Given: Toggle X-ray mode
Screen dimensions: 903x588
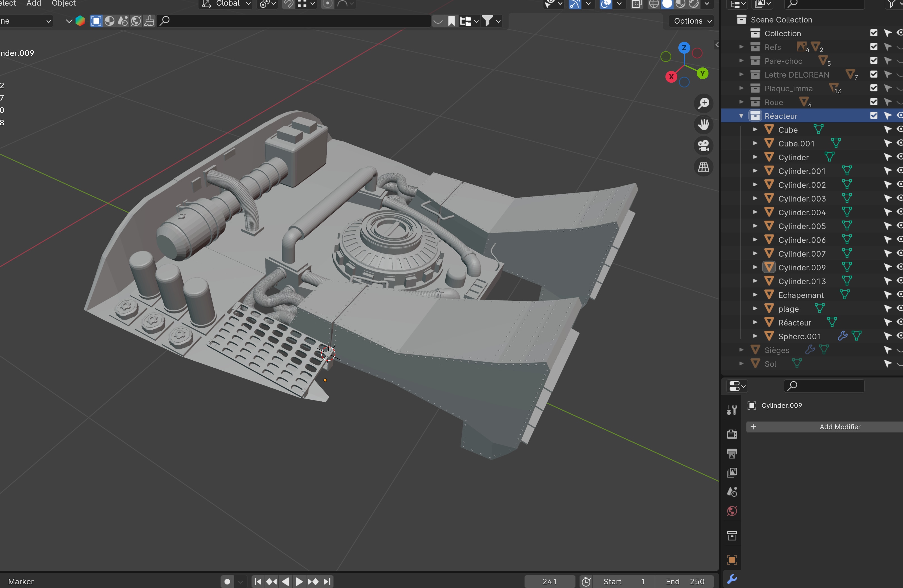Looking at the screenshot, I should 637,4.
